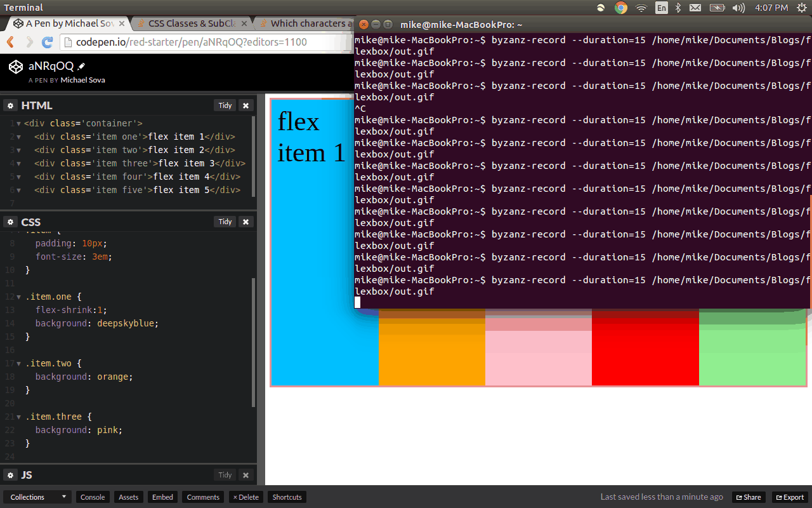Open the mail indicator in top panel
Viewport: 812px width, 508px height.
[x=695, y=8]
